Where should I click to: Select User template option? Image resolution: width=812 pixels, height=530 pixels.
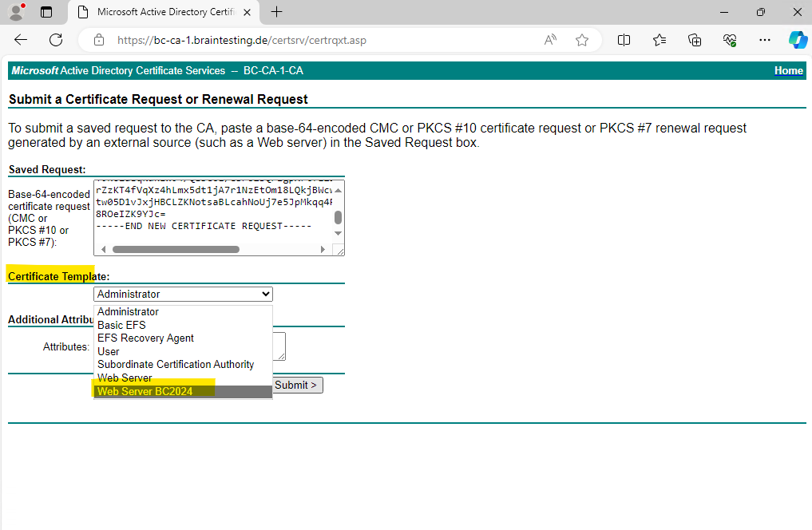[x=183, y=351]
